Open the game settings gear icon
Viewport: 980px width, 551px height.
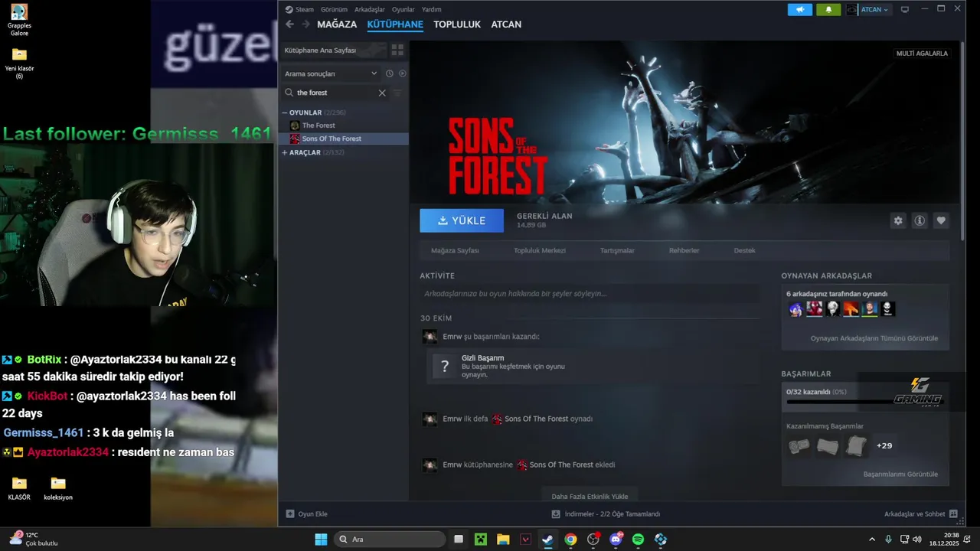pyautogui.click(x=898, y=220)
